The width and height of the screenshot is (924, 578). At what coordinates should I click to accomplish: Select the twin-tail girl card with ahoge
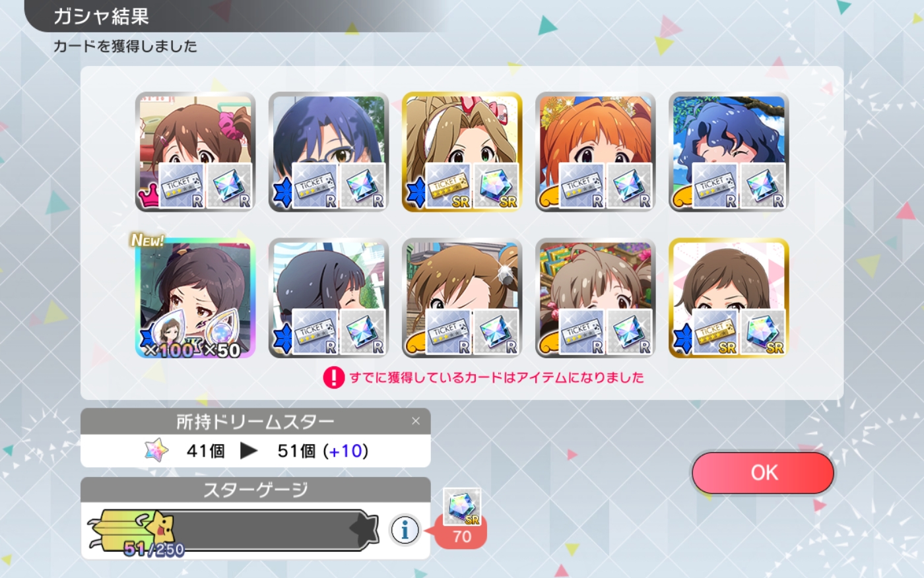click(595, 299)
